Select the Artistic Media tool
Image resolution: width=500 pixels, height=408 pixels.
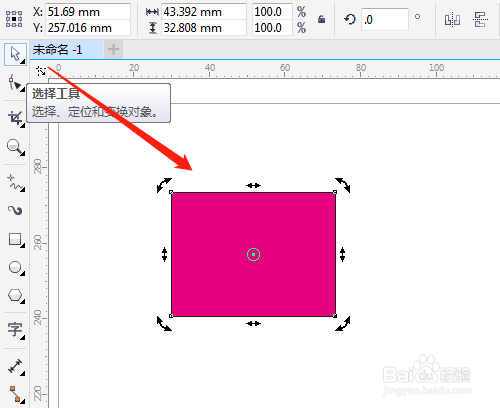pyautogui.click(x=15, y=210)
